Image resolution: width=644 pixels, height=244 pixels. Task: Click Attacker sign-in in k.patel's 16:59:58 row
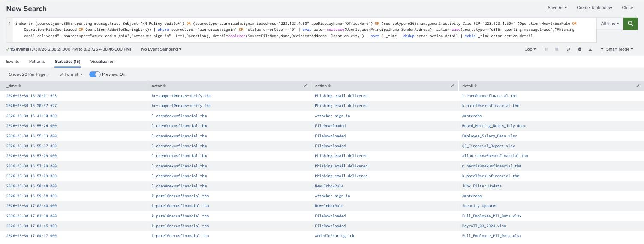[332, 196]
